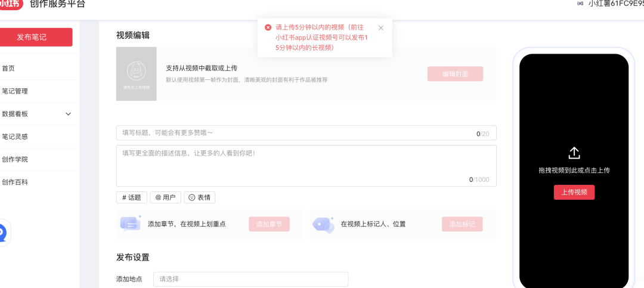The height and width of the screenshot is (288, 644).
Task: Click the 上传视频 upload button
Action: [574, 192]
